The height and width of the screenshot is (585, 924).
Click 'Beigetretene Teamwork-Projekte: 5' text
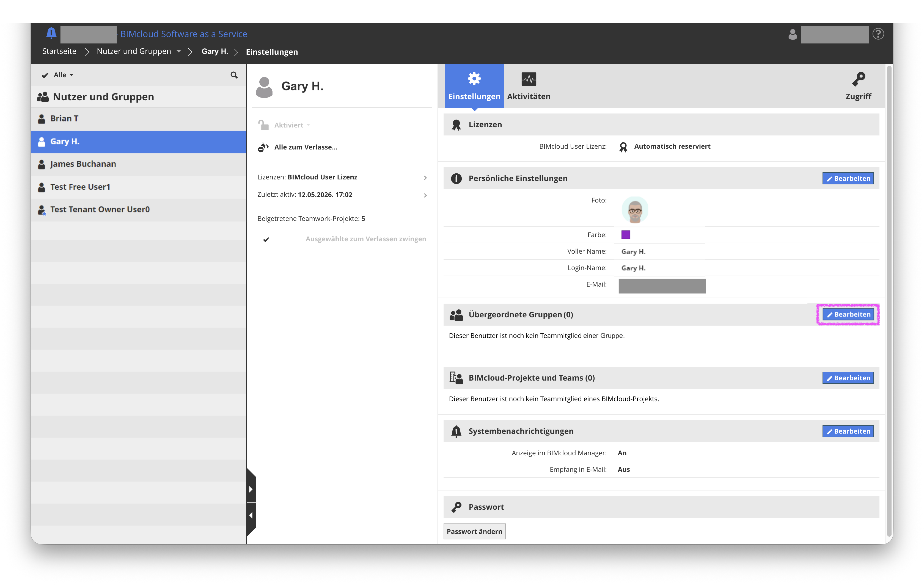[x=311, y=219]
